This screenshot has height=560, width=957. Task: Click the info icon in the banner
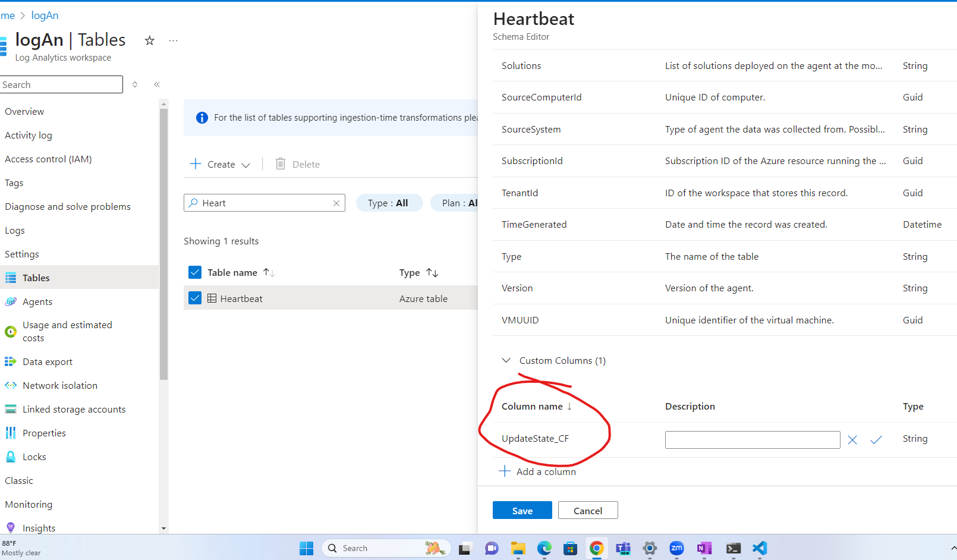pos(202,118)
